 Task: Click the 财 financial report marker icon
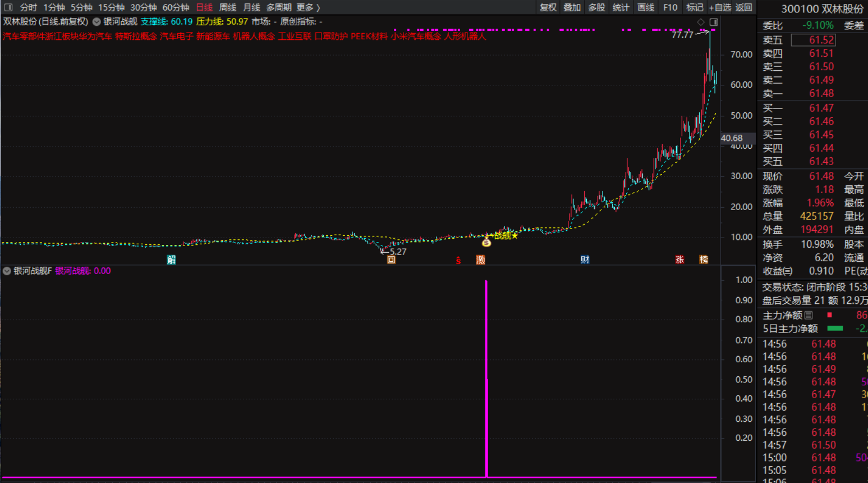click(x=585, y=259)
